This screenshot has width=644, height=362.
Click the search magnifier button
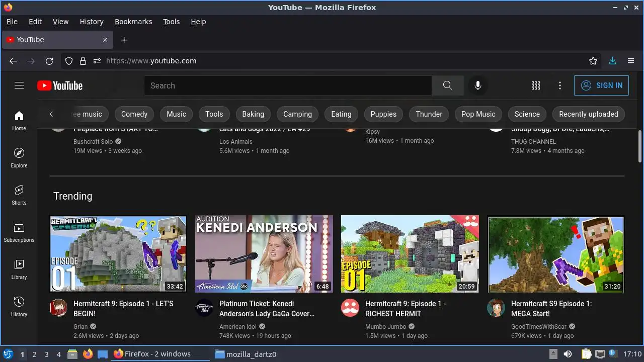pos(448,85)
